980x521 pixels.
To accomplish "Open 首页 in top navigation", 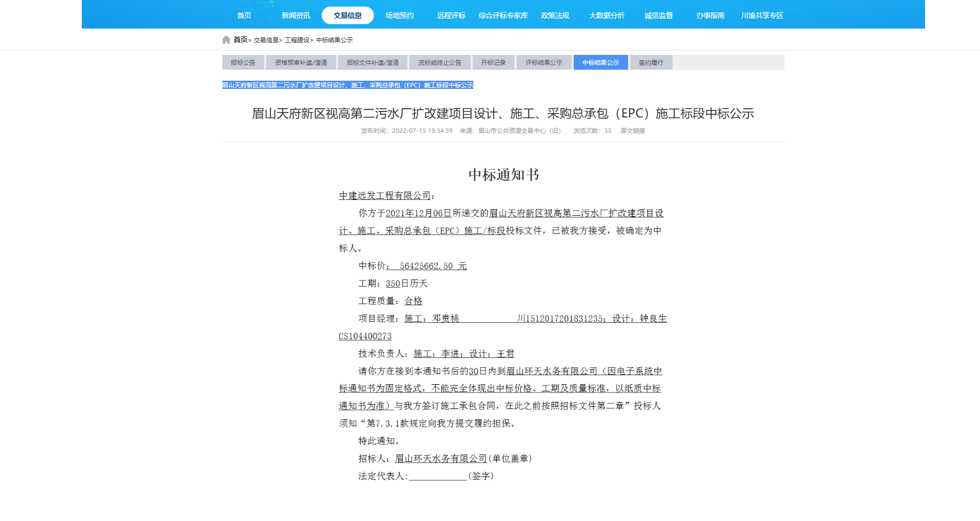I will [x=244, y=15].
